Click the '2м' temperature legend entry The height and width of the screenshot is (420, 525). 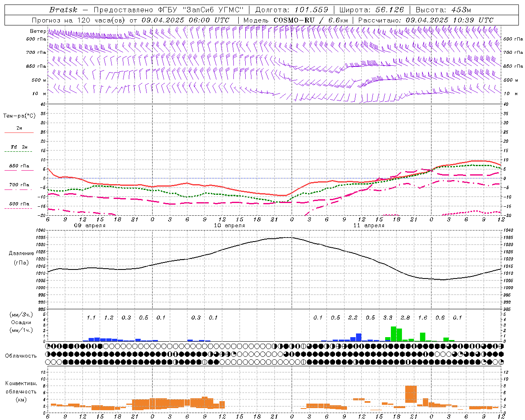pyautogui.click(x=19, y=128)
